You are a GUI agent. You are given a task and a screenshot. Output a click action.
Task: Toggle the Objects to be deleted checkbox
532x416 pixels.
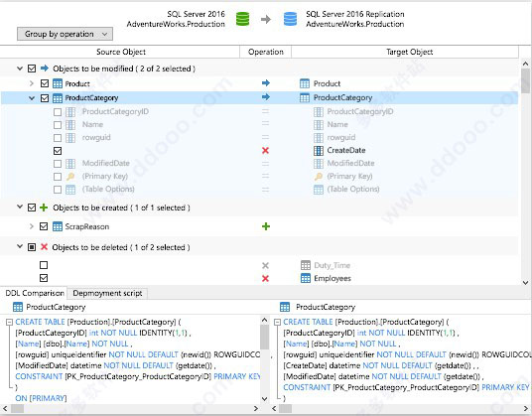coord(32,247)
